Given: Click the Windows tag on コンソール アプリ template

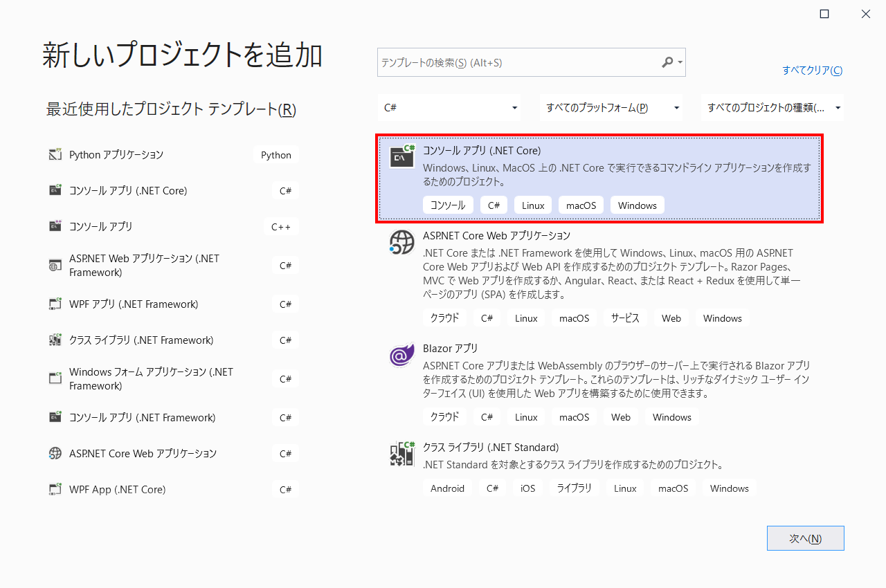Looking at the screenshot, I should pos(638,205).
